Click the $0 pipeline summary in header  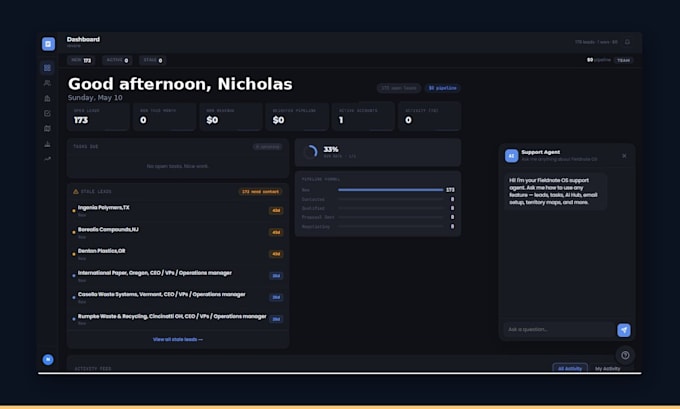click(598, 60)
